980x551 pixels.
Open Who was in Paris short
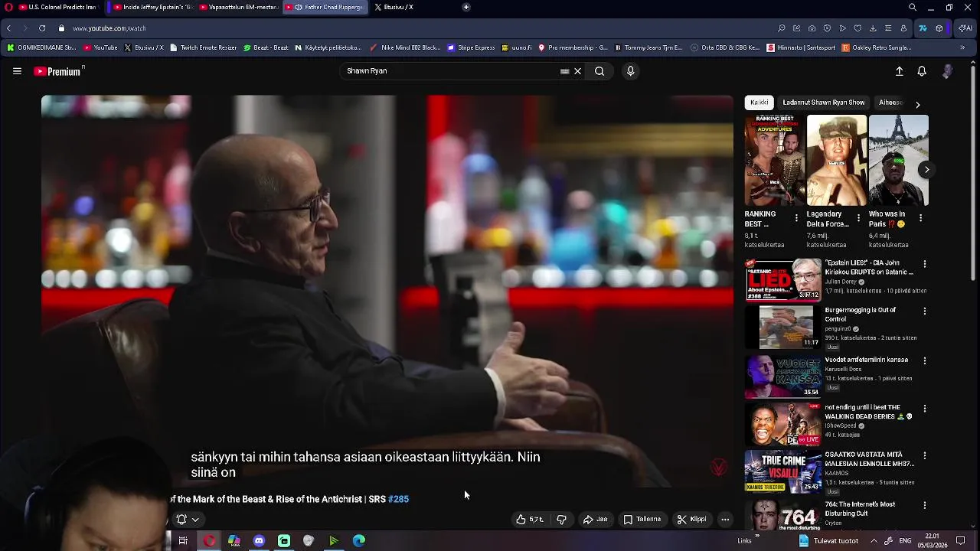click(899, 161)
